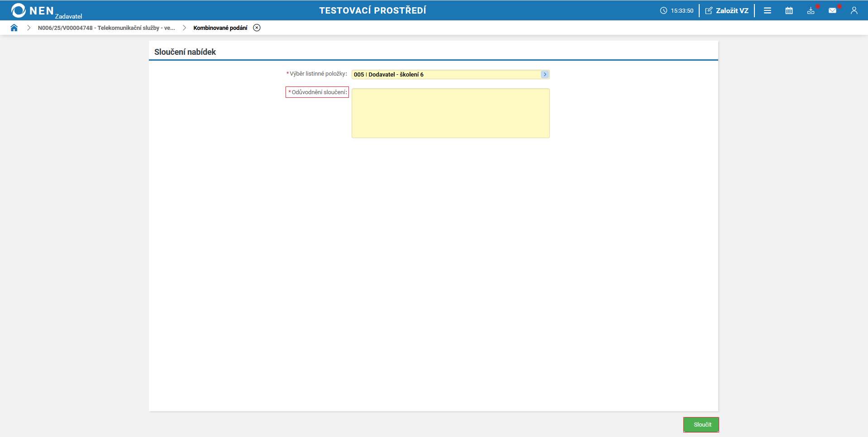The height and width of the screenshot is (437, 868).
Task: Click TESTOVACÍ PROSTŘEDÍ title text
Action: click(x=373, y=10)
